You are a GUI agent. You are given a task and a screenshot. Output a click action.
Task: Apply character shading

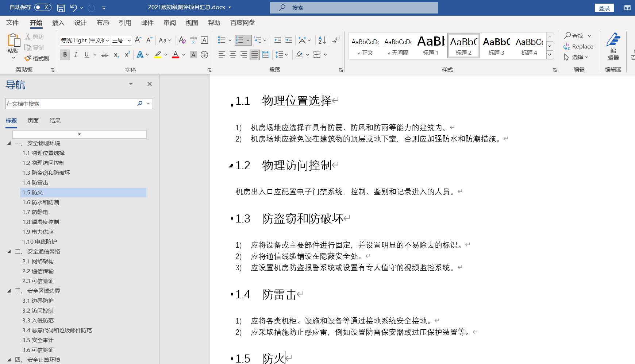click(x=193, y=55)
